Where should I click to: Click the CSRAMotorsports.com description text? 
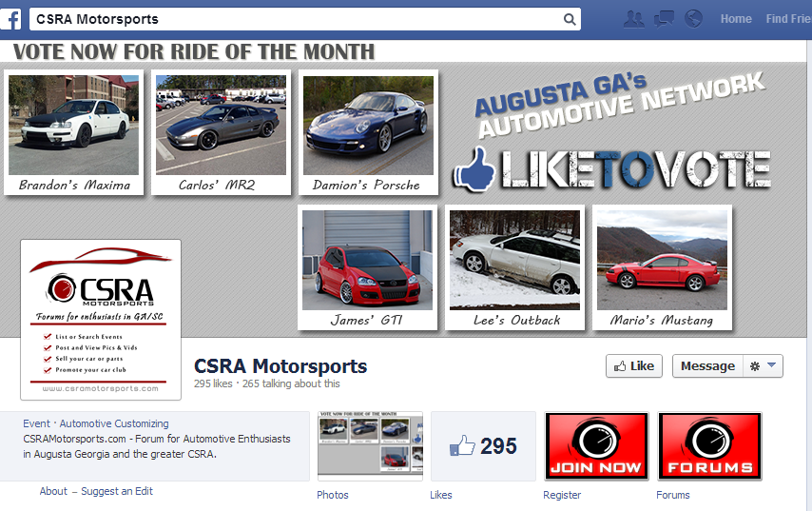(156, 446)
